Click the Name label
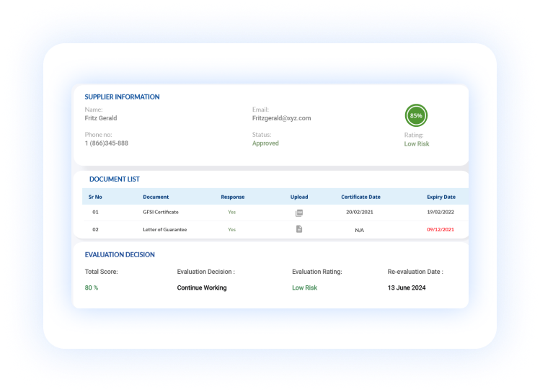This screenshot has width=540, height=392. [94, 110]
